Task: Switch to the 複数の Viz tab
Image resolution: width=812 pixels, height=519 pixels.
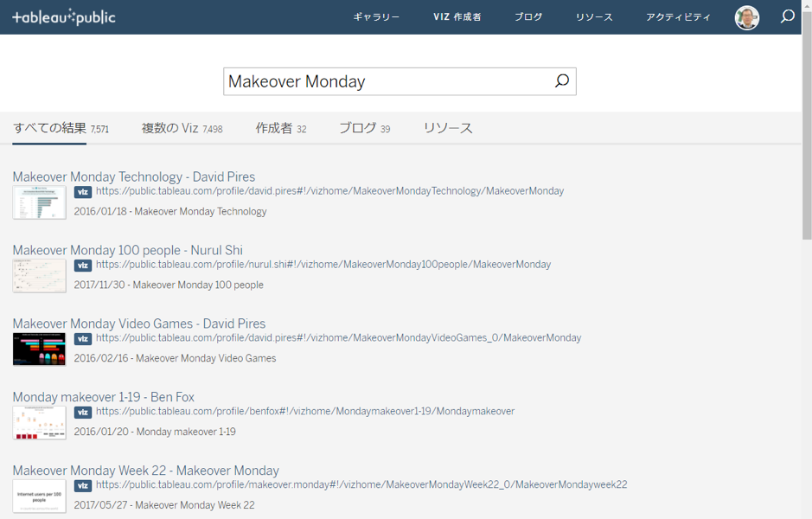Action: click(182, 128)
